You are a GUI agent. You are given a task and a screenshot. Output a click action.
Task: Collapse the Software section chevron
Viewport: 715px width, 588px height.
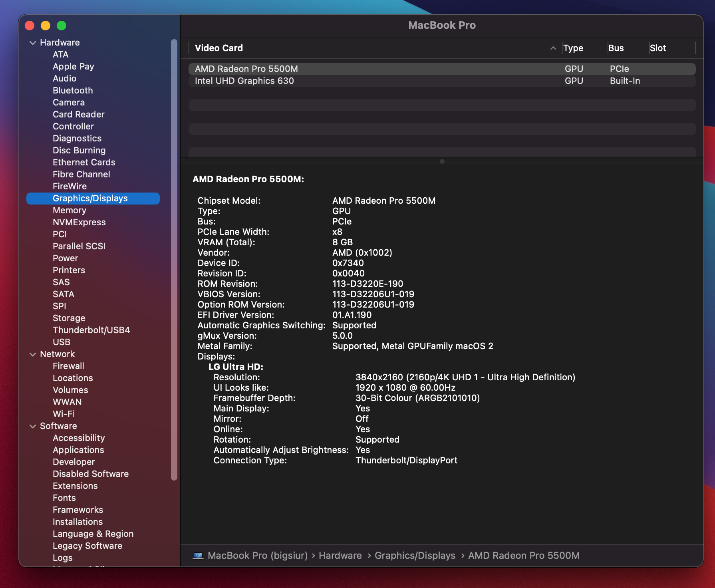coord(33,426)
